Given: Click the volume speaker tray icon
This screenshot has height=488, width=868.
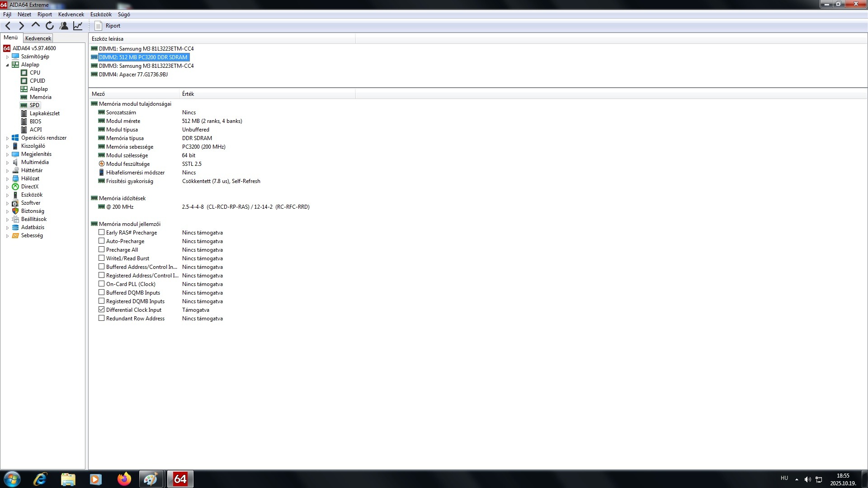Looking at the screenshot, I should coord(807,479).
